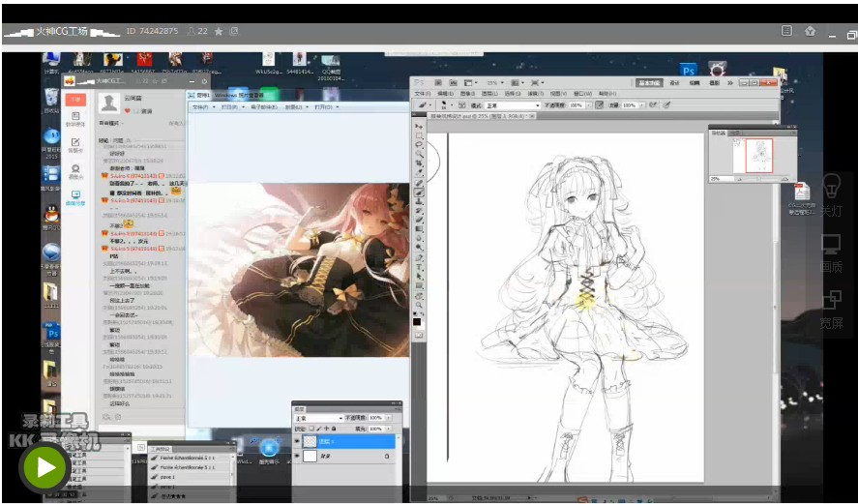Enable airbrush mode in options bar
858x504 pixels.
652,105
